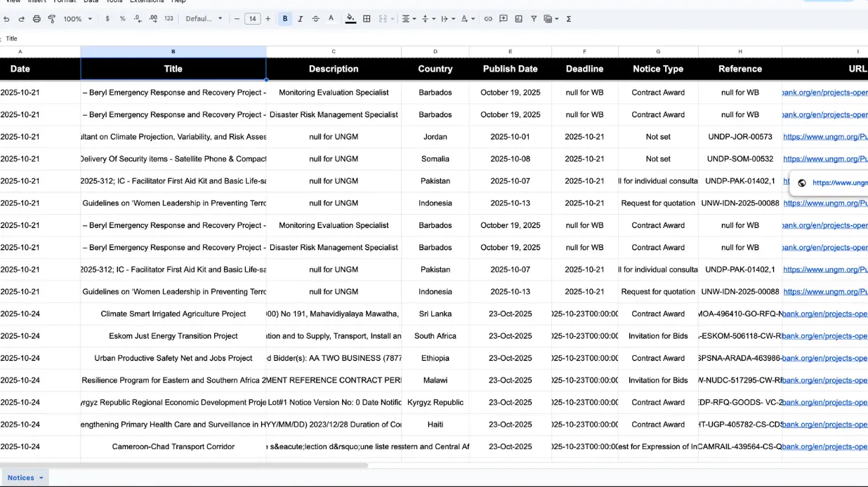Click the font size input field
The height and width of the screenshot is (487, 868).
pyautogui.click(x=252, y=19)
